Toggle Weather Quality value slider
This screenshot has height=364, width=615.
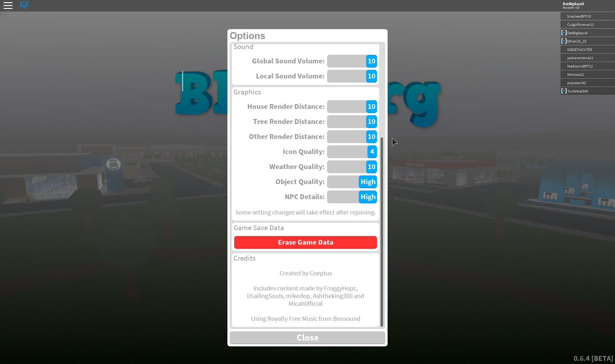point(371,167)
